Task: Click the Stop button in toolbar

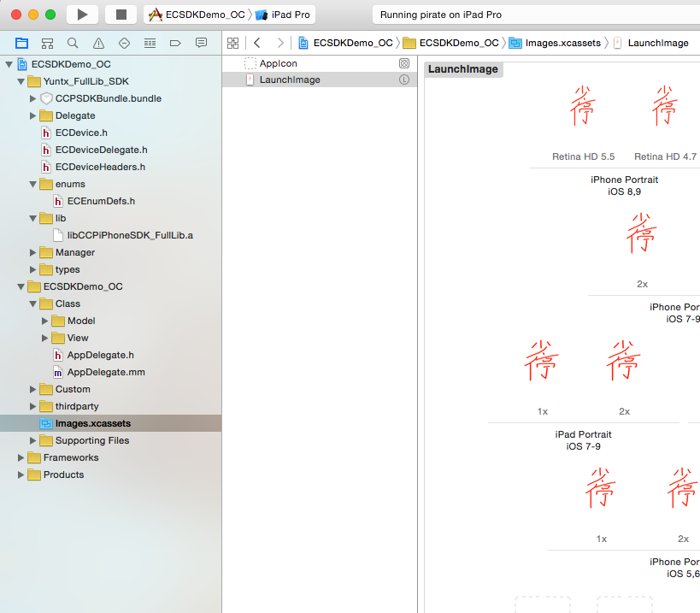Action: pyautogui.click(x=121, y=15)
